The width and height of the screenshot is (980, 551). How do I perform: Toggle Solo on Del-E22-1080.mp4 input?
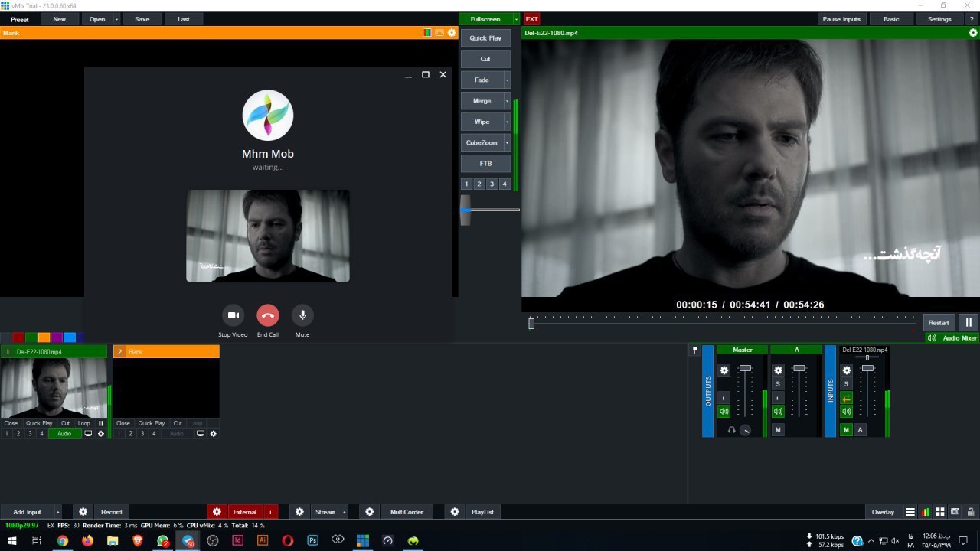point(846,384)
